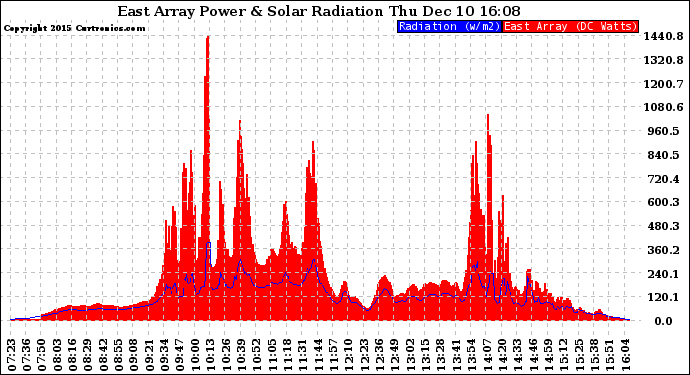Click the 11:18 time label

click(287, 355)
